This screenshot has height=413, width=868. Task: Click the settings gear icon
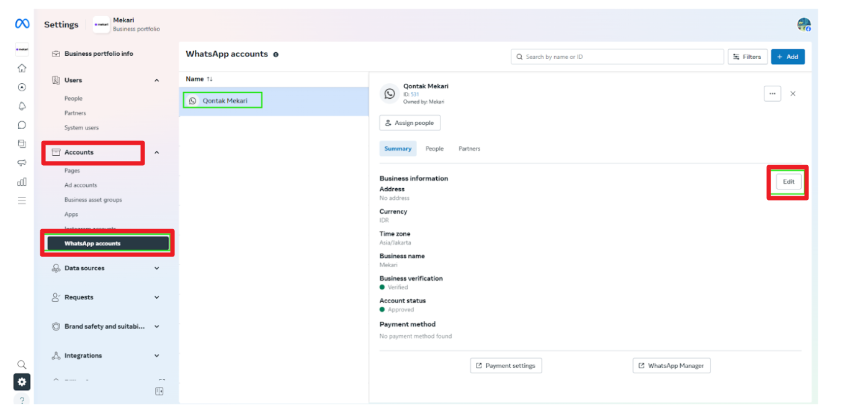coord(22,382)
